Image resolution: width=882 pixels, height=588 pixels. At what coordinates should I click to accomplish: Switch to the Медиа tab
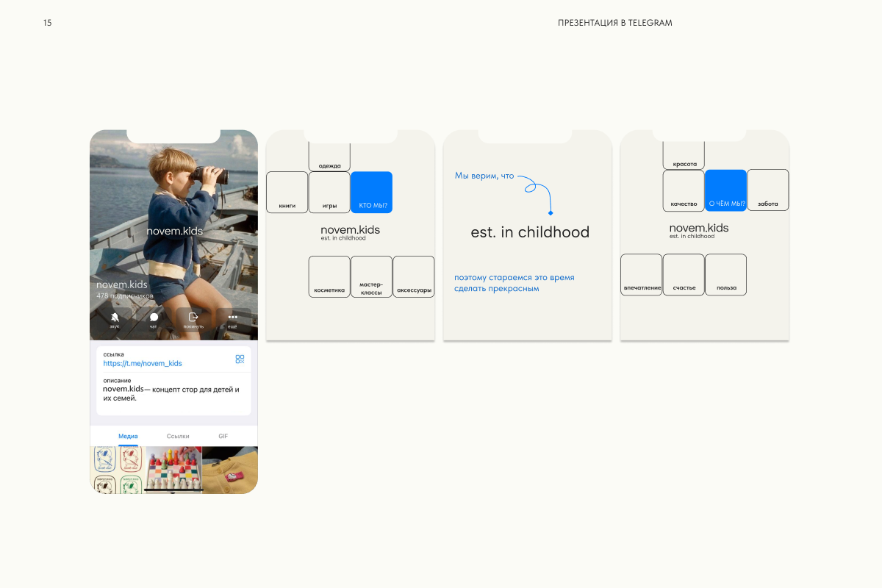pos(128,436)
